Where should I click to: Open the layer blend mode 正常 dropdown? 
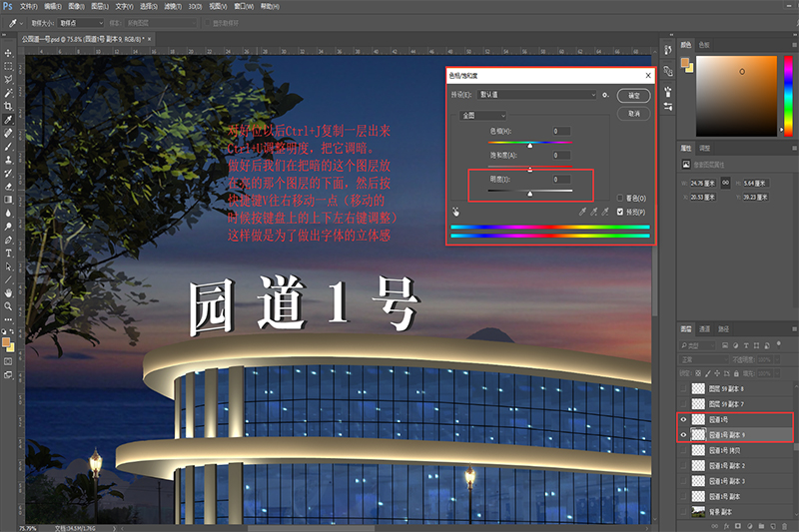pyautogui.click(x=704, y=357)
